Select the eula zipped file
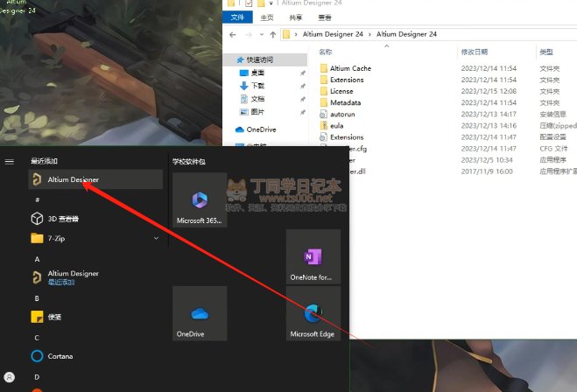Screen dimensions: 577x392 pos(336,125)
